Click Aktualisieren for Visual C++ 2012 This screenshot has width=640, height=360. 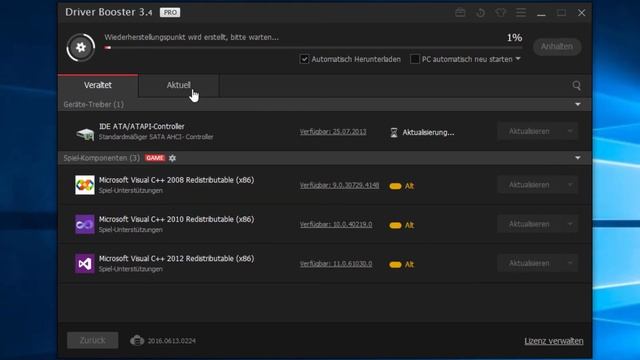[x=529, y=264]
